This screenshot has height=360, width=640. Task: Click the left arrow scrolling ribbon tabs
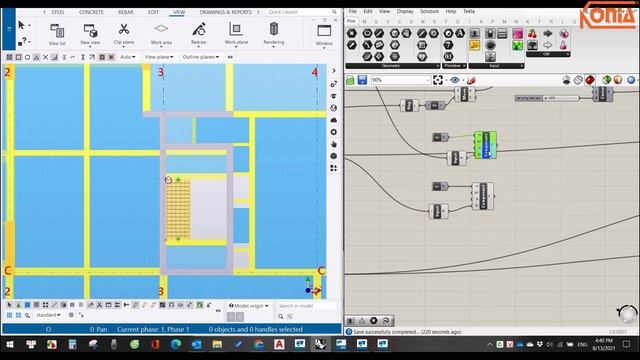coord(44,12)
